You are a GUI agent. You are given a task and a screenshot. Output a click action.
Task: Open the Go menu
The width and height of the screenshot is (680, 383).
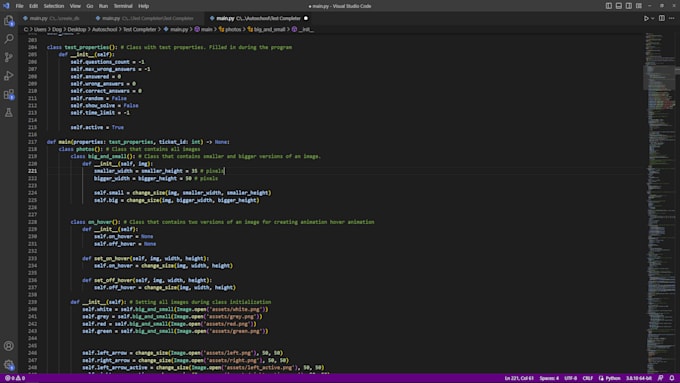90,6
